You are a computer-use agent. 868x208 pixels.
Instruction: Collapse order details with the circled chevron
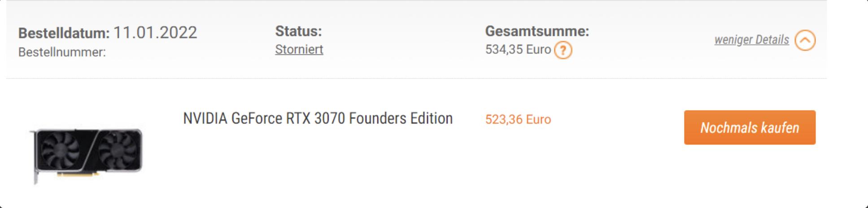tap(805, 40)
